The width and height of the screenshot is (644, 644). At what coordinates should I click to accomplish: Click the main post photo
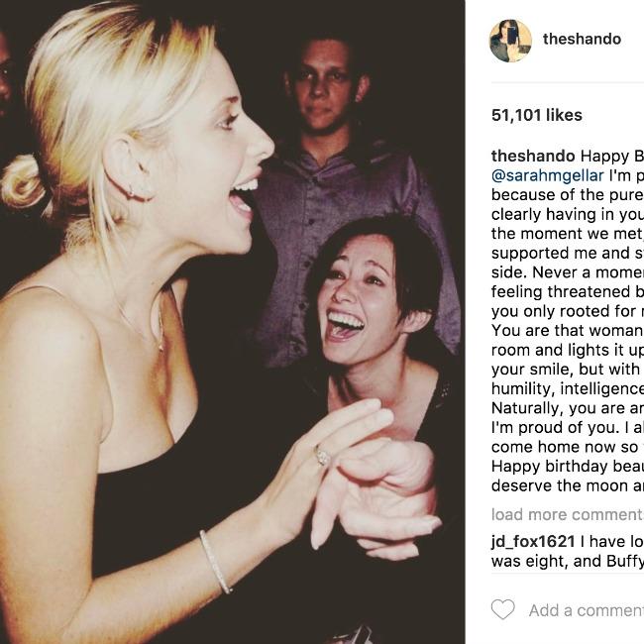click(233, 322)
